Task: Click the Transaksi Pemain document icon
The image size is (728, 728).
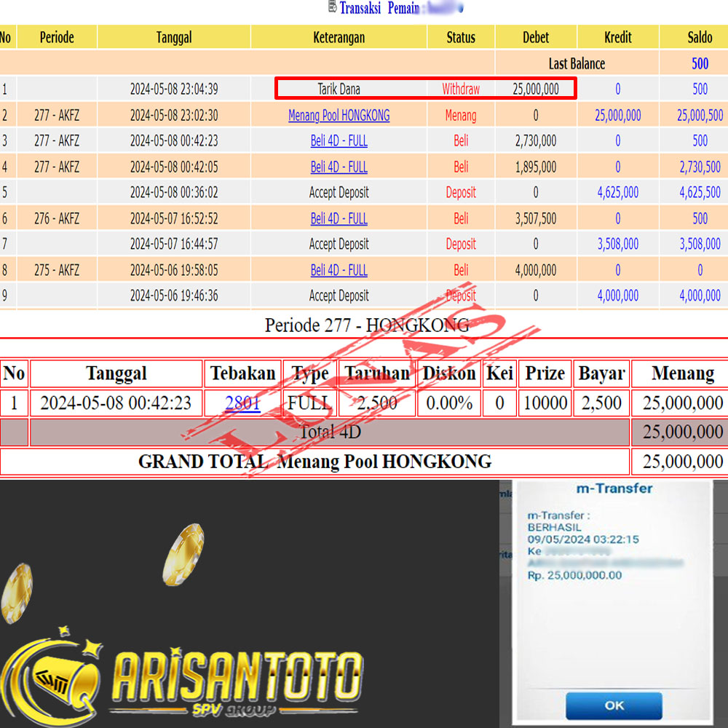Action: point(332,7)
